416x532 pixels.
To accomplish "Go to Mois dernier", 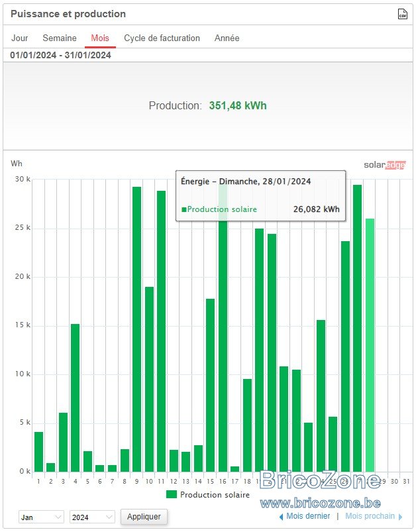I will tap(308, 516).
